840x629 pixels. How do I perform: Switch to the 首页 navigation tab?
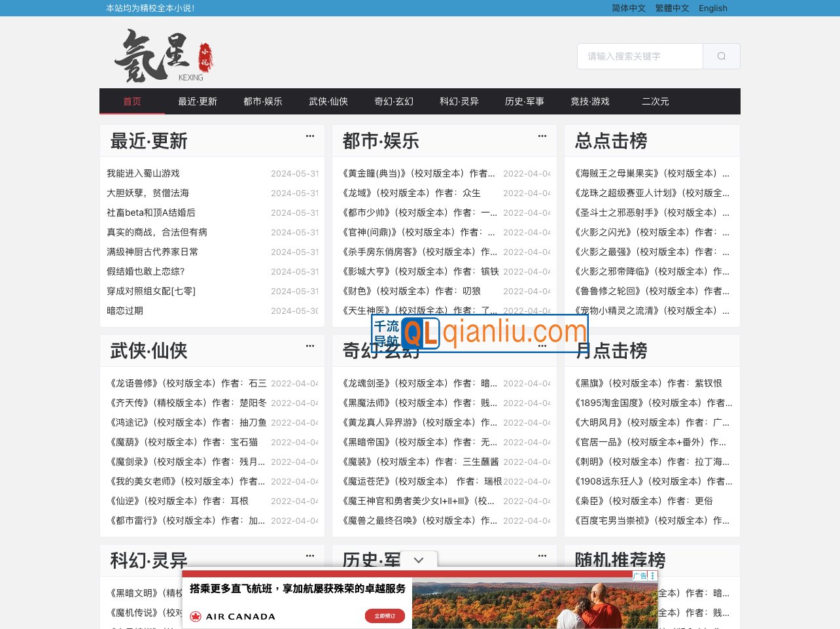click(x=132, y=101)
